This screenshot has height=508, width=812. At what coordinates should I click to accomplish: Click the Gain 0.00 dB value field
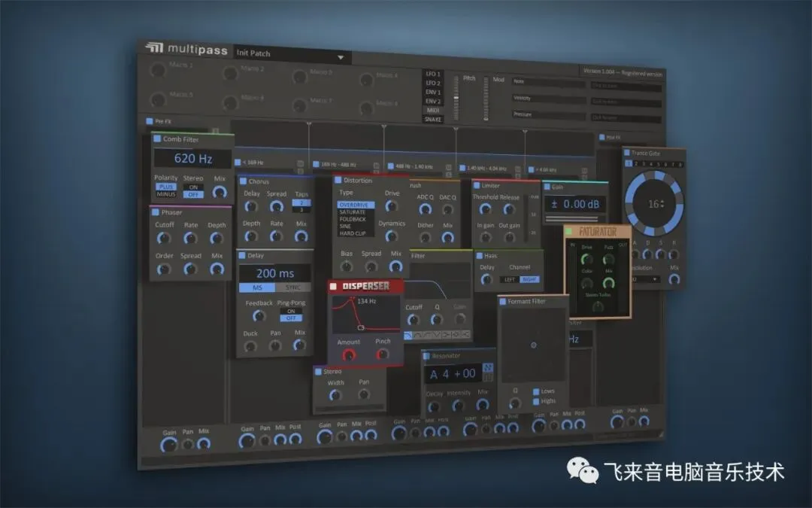click(x=575, y=204)
